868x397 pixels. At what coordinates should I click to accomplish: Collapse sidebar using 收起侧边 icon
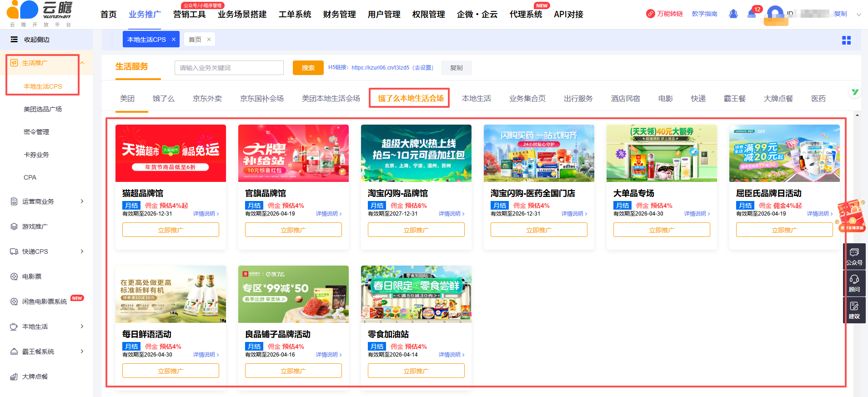tap(14, 40)
